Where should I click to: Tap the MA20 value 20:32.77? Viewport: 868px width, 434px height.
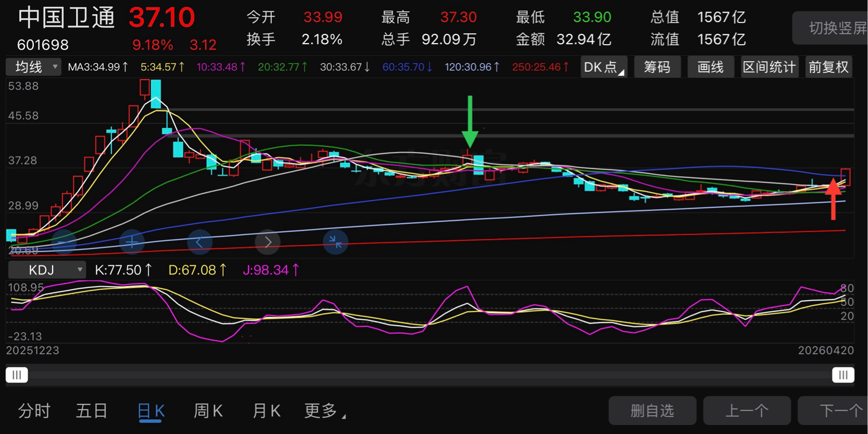(x=283, y=67)
